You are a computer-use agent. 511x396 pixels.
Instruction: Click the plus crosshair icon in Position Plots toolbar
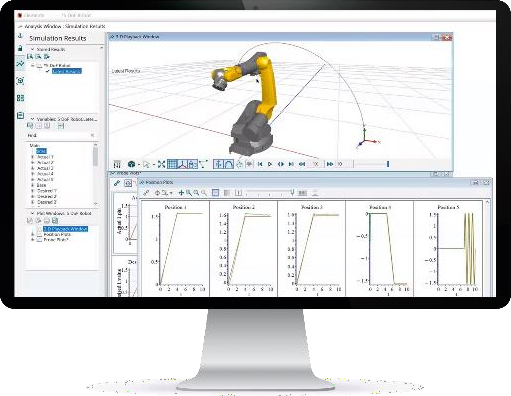[x=181, y=193]
